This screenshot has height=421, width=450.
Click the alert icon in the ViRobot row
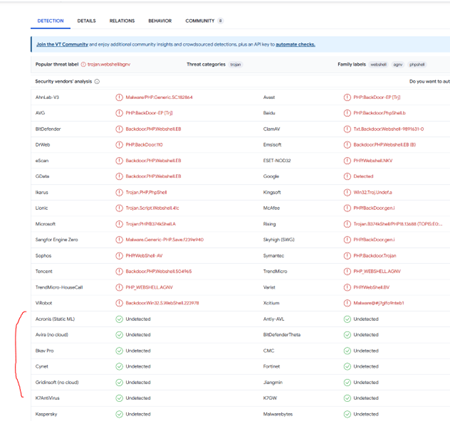[x=119, y=303]
